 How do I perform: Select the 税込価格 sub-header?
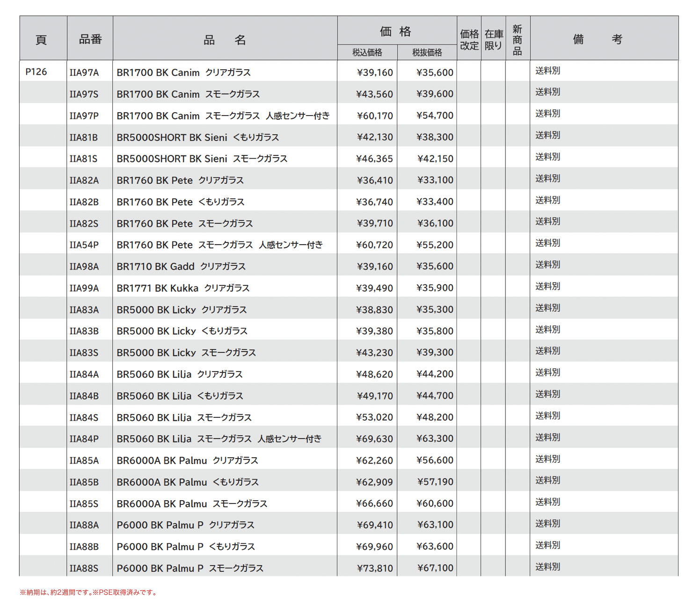coord(367,52)
